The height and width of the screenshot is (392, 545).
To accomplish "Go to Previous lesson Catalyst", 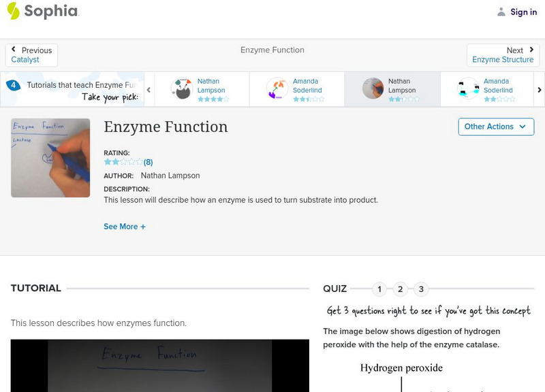I will click(x=31, y=55).
